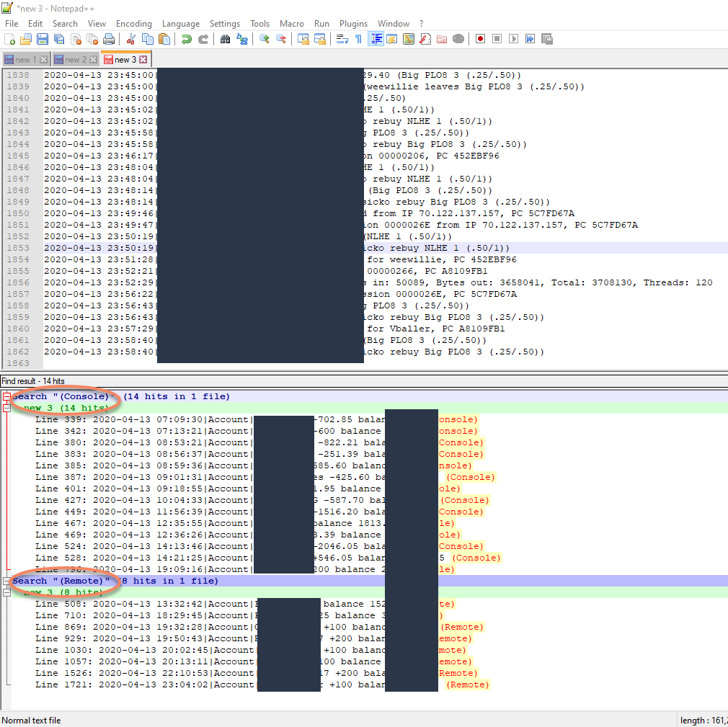Click the Save file toolbar icon
Viewport: 728px width, 727px height.
point(43,39)
